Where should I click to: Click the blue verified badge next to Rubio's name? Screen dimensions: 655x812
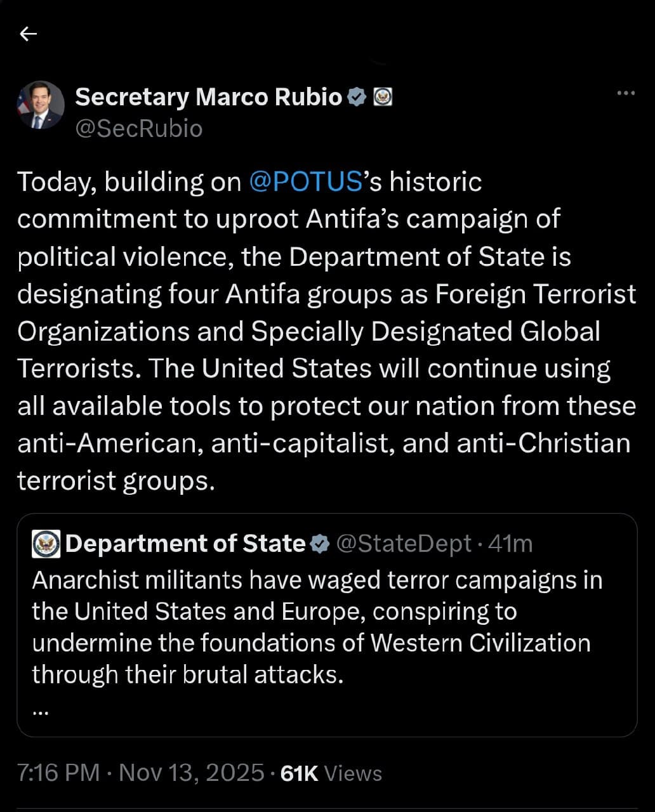pos(358,96)
